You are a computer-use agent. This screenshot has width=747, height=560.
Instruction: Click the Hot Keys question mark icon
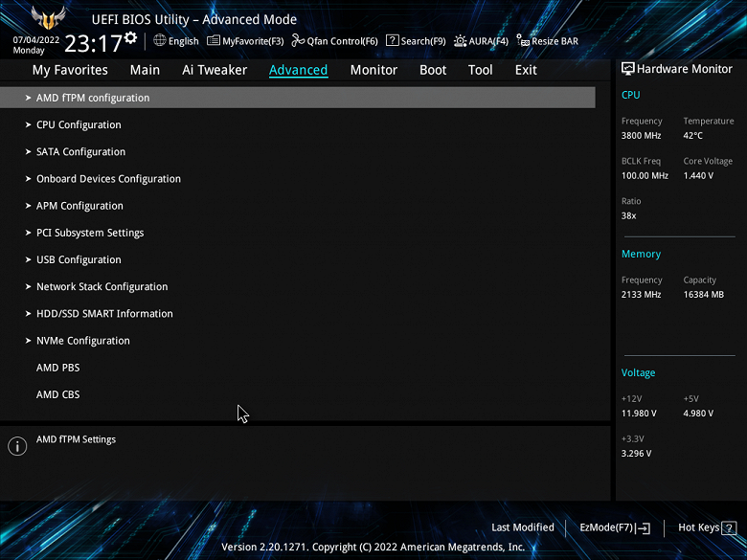tap(729, 527)
